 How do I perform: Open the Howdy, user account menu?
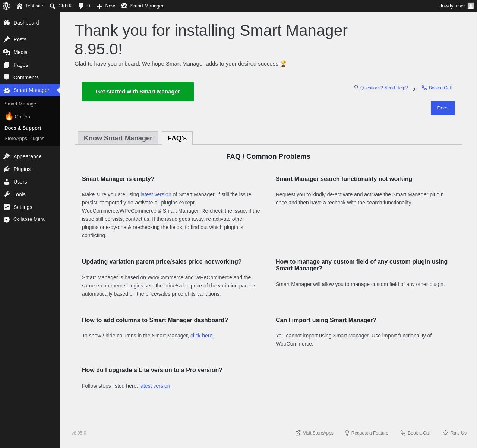tap(456, 6)
